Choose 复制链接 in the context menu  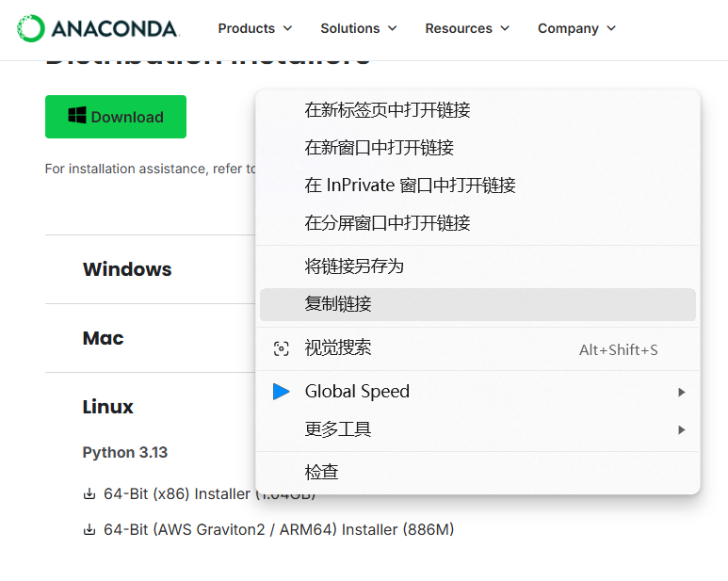pos(338,304)
